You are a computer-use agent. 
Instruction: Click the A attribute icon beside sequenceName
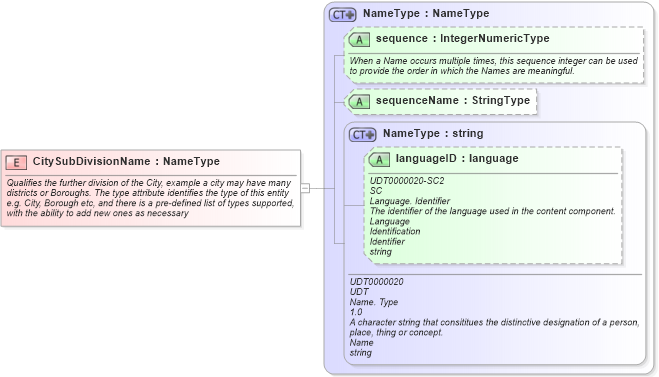pyautogui.click(x=359, y=101)
